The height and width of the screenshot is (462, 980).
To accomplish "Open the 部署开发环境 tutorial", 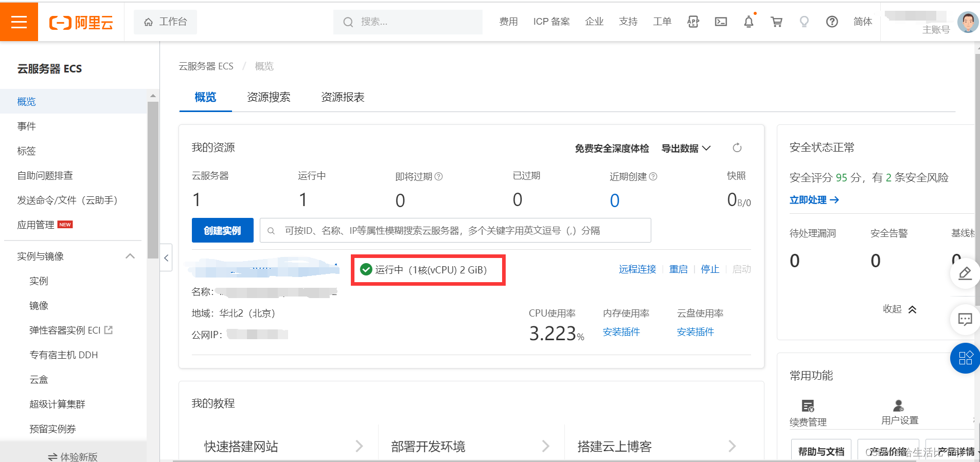I will pos(470,447).
